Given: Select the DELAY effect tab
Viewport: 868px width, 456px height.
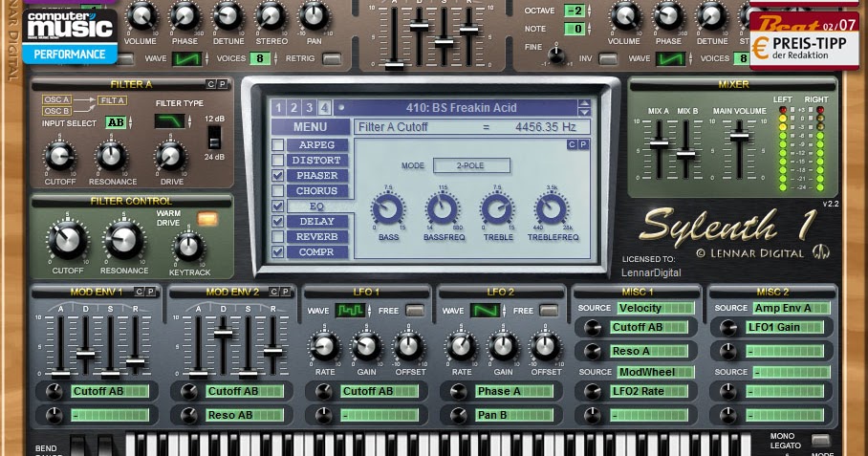Looking at the screenshot, I should tap(317, 222).
